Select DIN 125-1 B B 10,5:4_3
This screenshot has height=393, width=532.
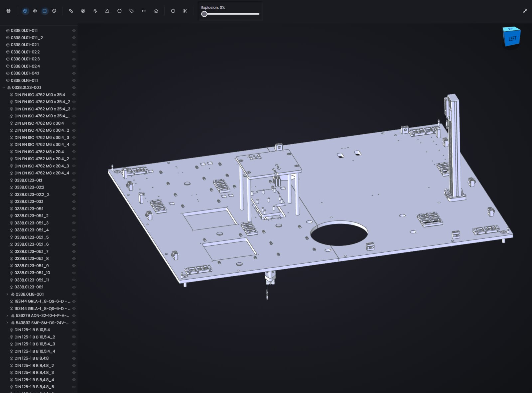point(35,344)
